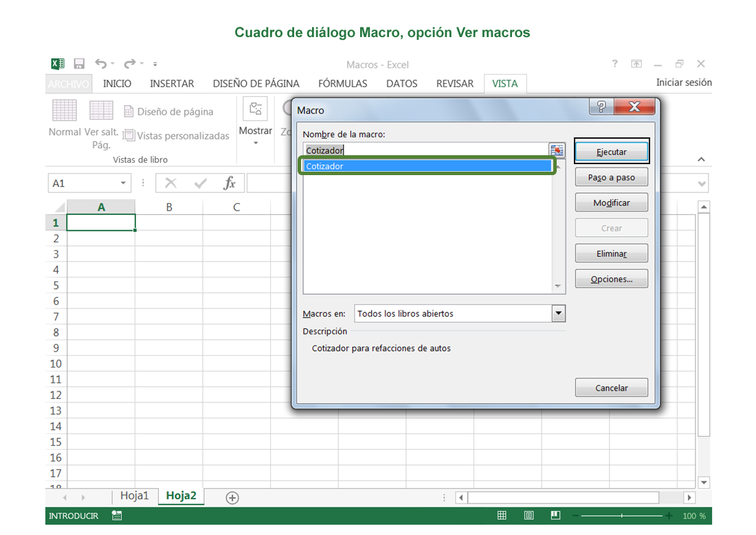This screenshot has width=756, height=535.
Task: Click the vertical scrollbar up arrow
Action: click(x=704, y=207)
